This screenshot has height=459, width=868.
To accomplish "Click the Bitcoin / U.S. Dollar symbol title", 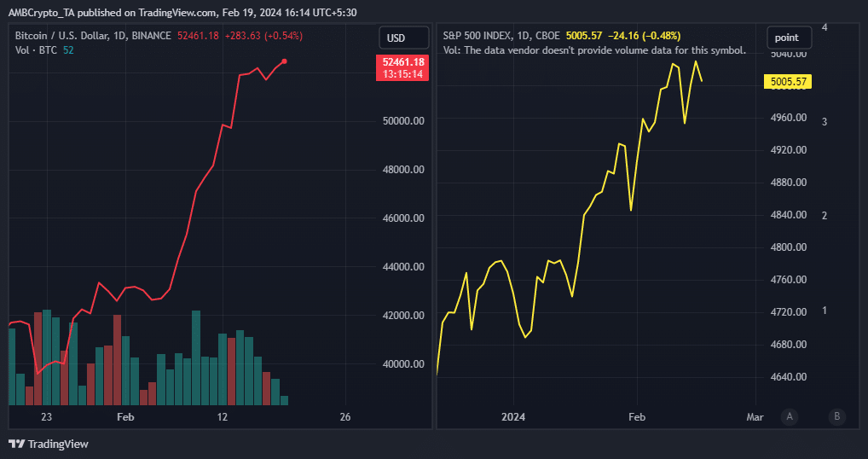I will click(x=93, y=36).
